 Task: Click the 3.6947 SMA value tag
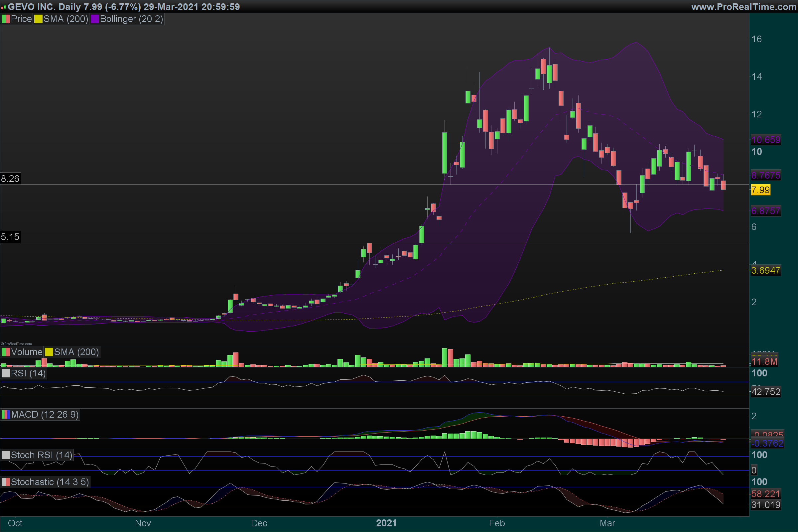tap(765, 271)
